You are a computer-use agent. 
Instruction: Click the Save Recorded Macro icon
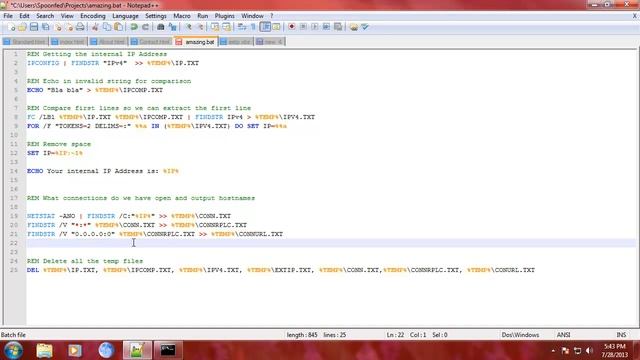pos(338,27)
